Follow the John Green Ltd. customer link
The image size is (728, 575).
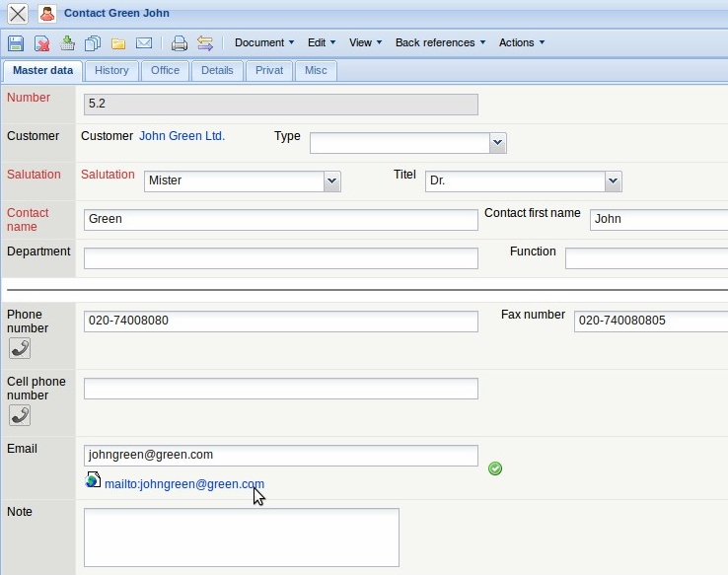point(182,136)
